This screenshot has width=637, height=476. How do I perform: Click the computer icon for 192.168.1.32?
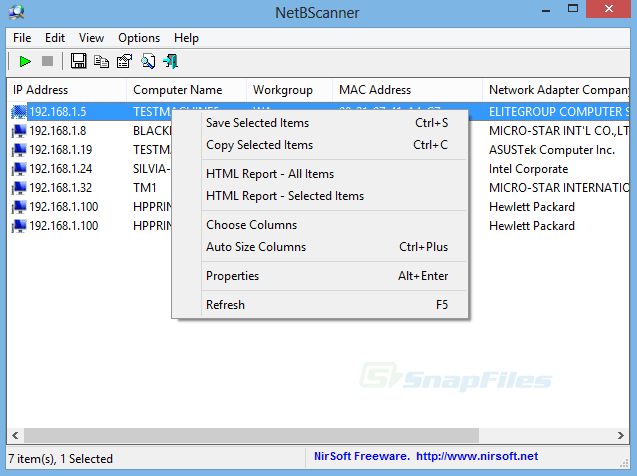tap(19, 188)
